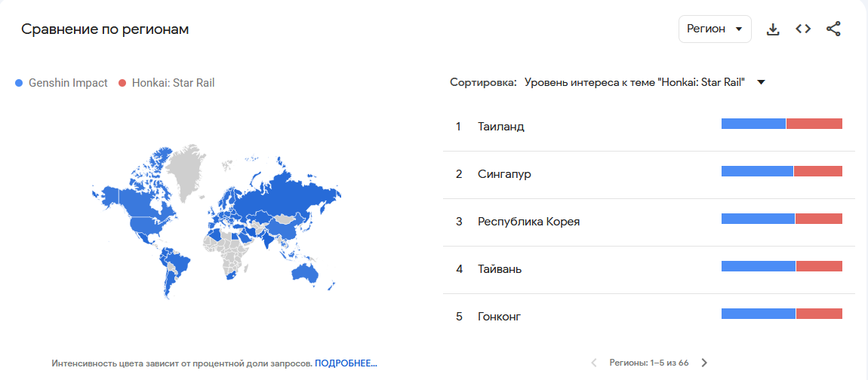This screenshot has height=380, width=868.
Task: Click Brazil on the world map
Action: [x=177, y=266]
